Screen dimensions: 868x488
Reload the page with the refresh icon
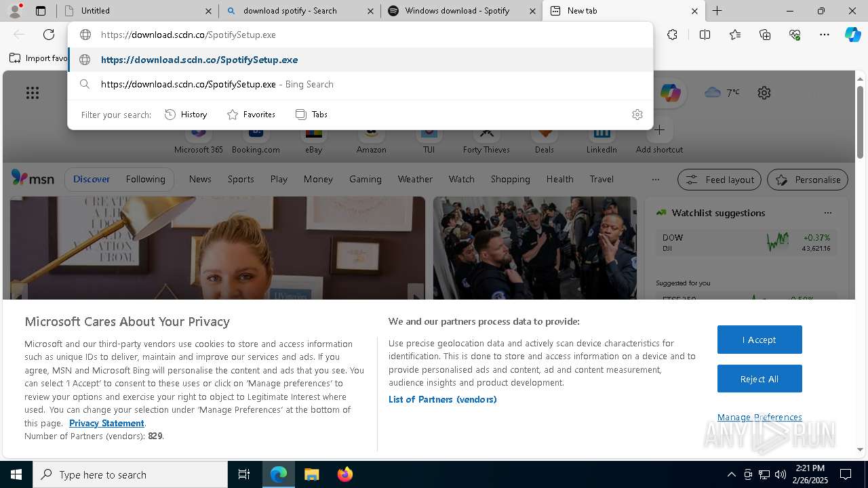coord(49,35)
